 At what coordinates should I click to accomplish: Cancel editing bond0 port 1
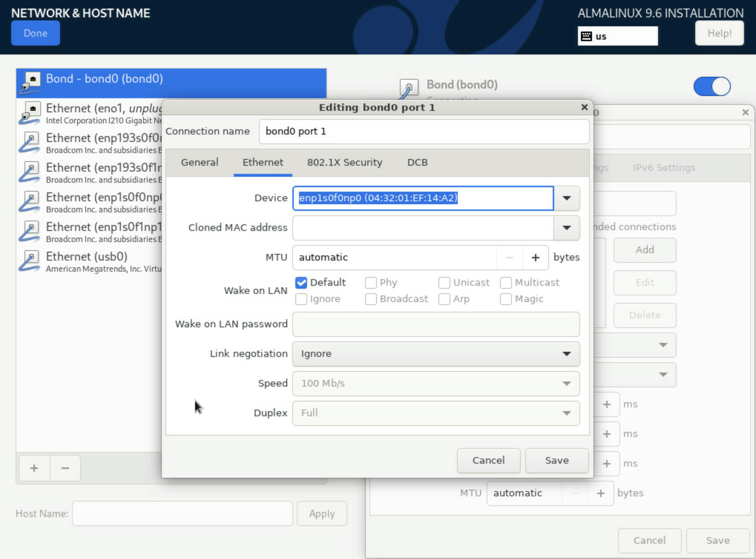click(489, 460)
